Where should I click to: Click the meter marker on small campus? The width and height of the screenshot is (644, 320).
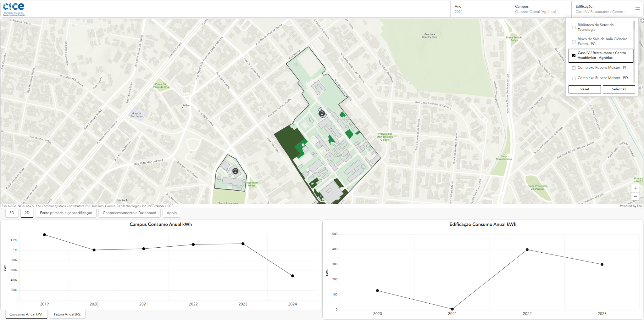coord(235,171)
